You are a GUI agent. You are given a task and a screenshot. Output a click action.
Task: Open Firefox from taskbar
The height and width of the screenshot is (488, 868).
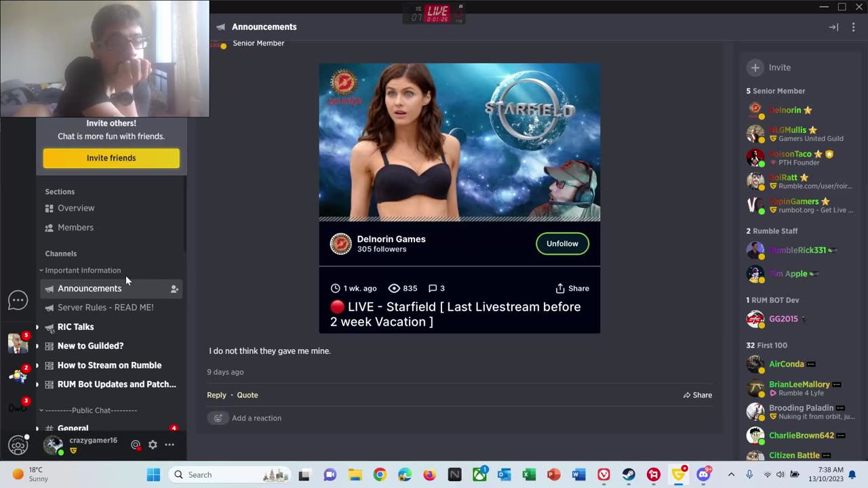tap(429, 474)
